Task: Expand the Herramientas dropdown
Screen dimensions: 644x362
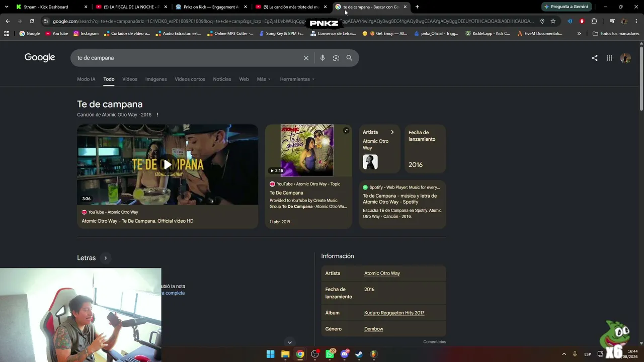Action: [297, 79]
